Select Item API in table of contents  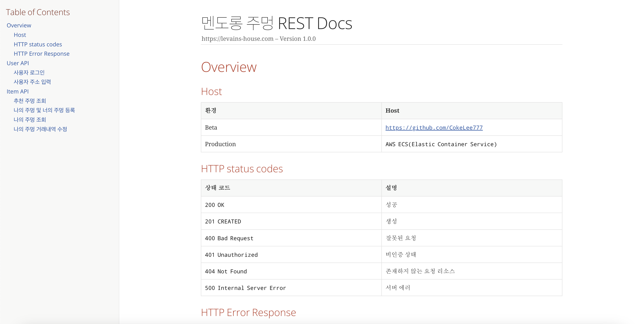(18, 91)
